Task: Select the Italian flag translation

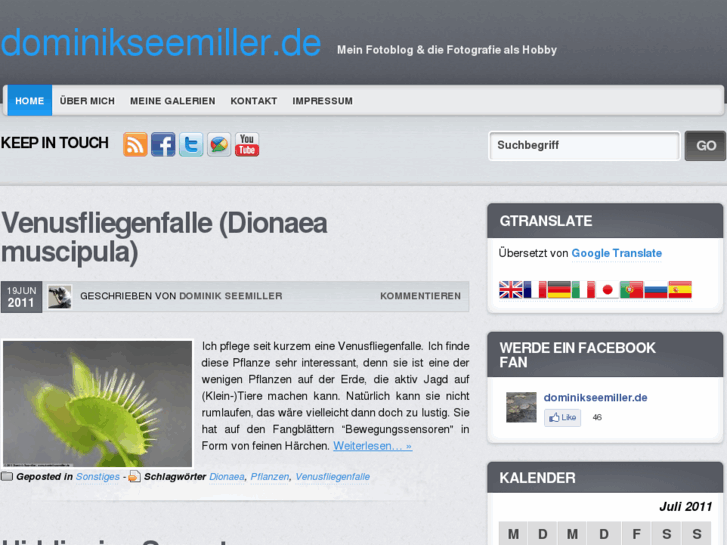Action: pos(583,290)
